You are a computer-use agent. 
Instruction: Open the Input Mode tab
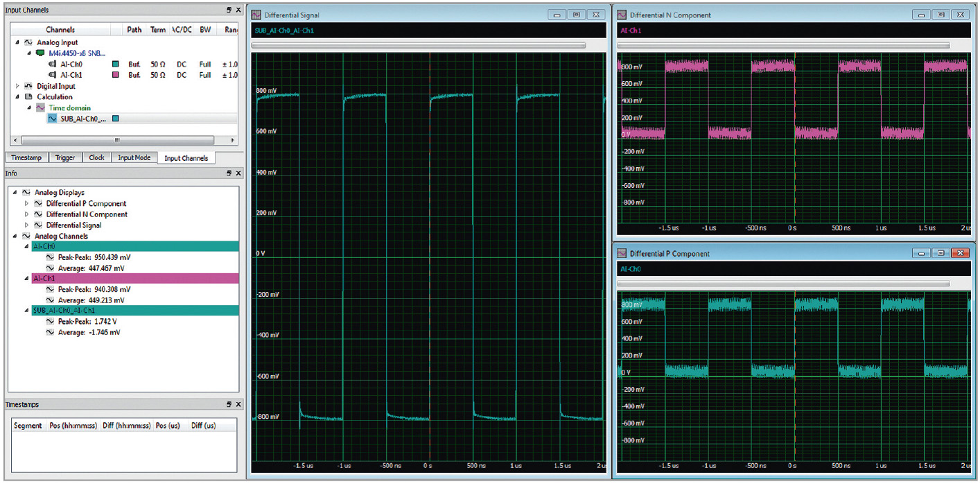click(134, 157)
